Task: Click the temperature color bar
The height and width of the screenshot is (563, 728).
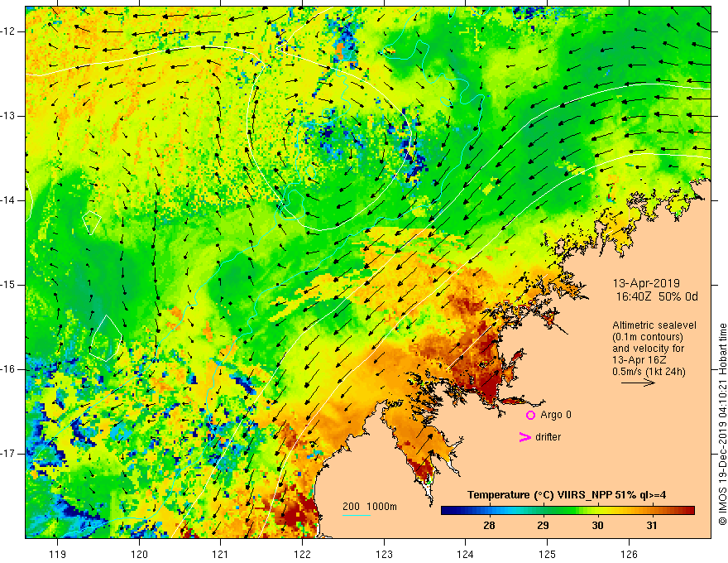Action: click(x=568, y=511)
